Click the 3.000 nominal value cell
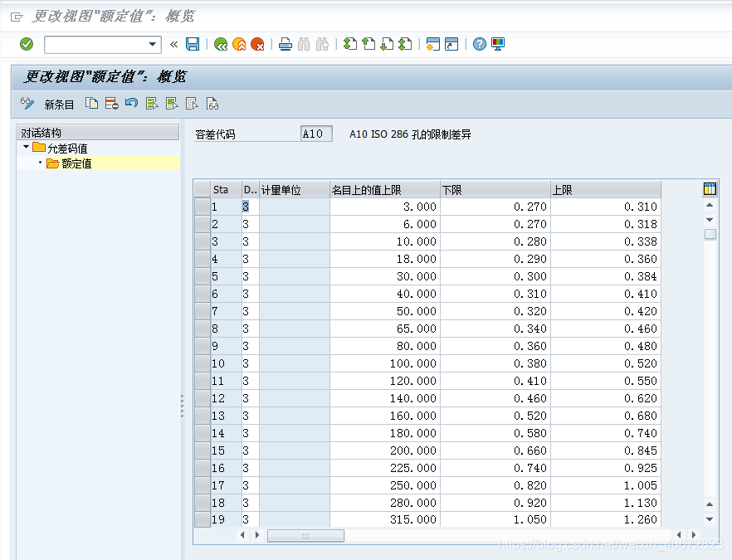Viewport: 732px width, 560px height. (385, 207)
